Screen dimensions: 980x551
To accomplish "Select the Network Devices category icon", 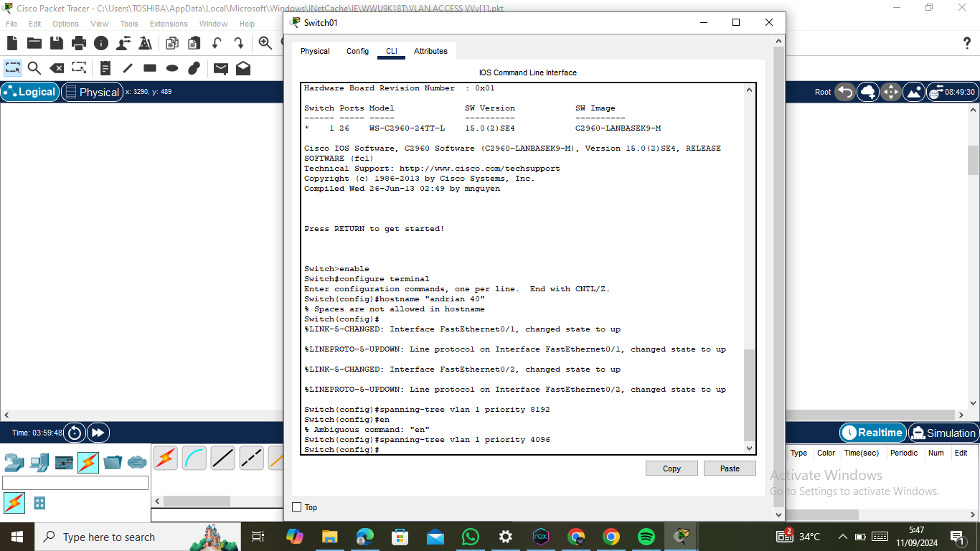I will (x=14, y=462).
